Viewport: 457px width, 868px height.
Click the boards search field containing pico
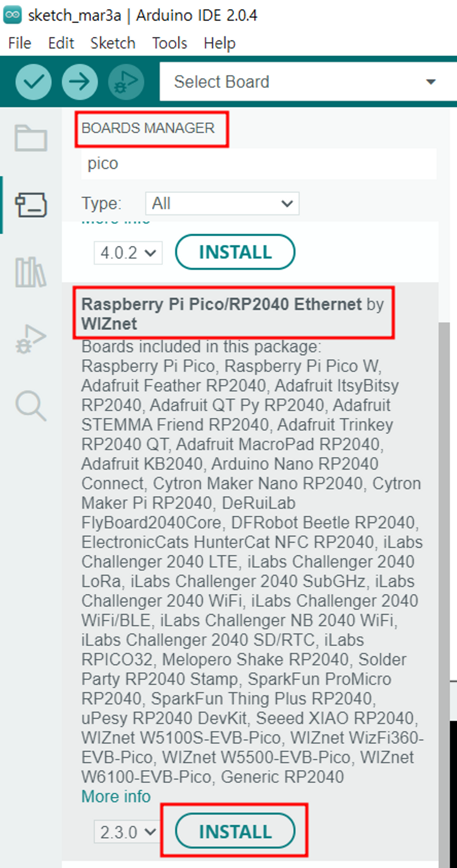pyautogui.click(x=259, y=164)
